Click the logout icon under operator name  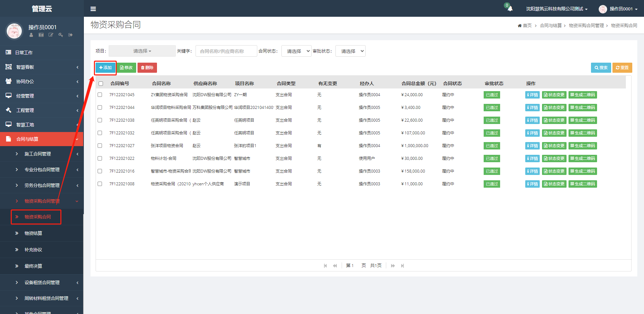click(70, 35)
